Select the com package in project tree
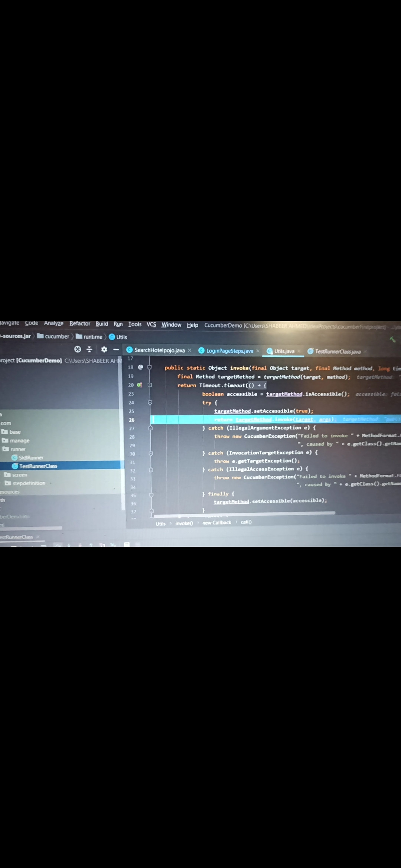401x868 pixels. pos(6,423)
